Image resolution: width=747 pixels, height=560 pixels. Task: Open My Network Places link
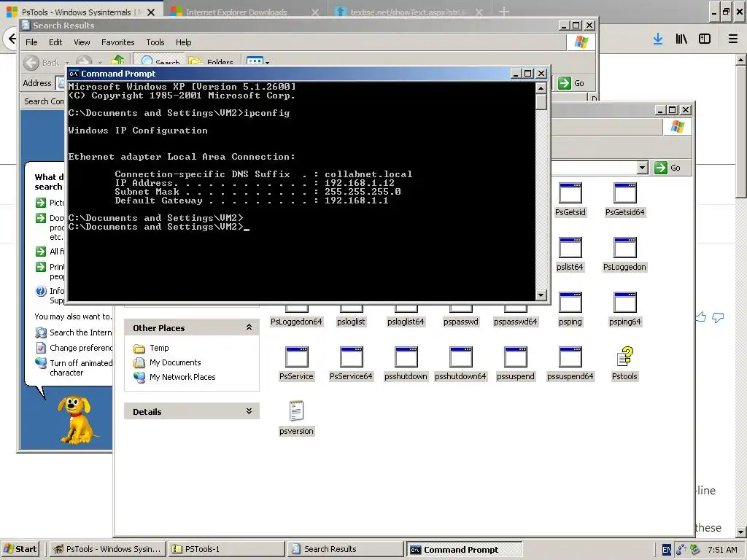(x=182, y=377)
